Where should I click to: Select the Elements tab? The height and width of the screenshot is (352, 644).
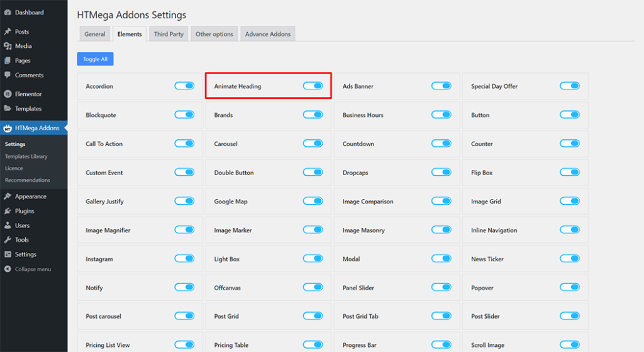(x=130, y=34)
